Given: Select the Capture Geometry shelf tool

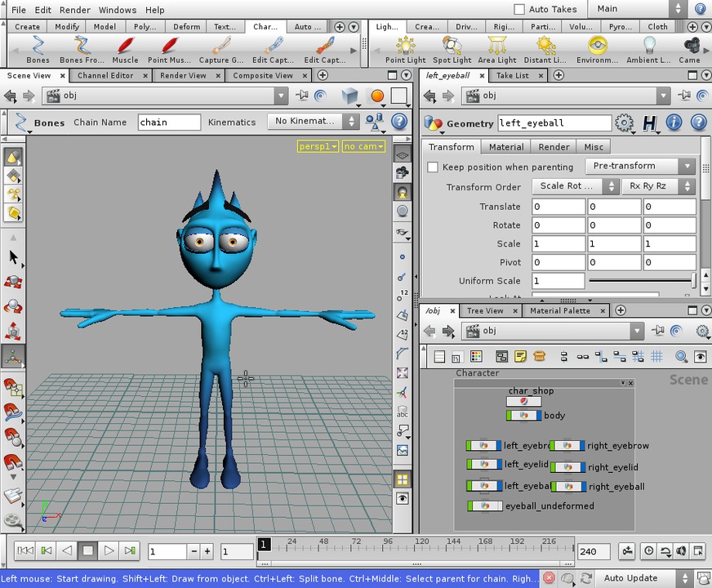Looking at the screenshot, I should (x=220, y=49).
